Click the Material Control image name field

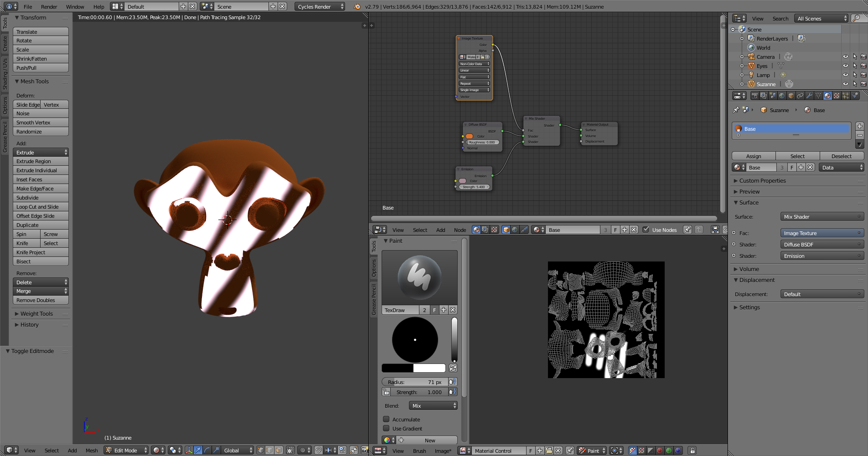500,451
